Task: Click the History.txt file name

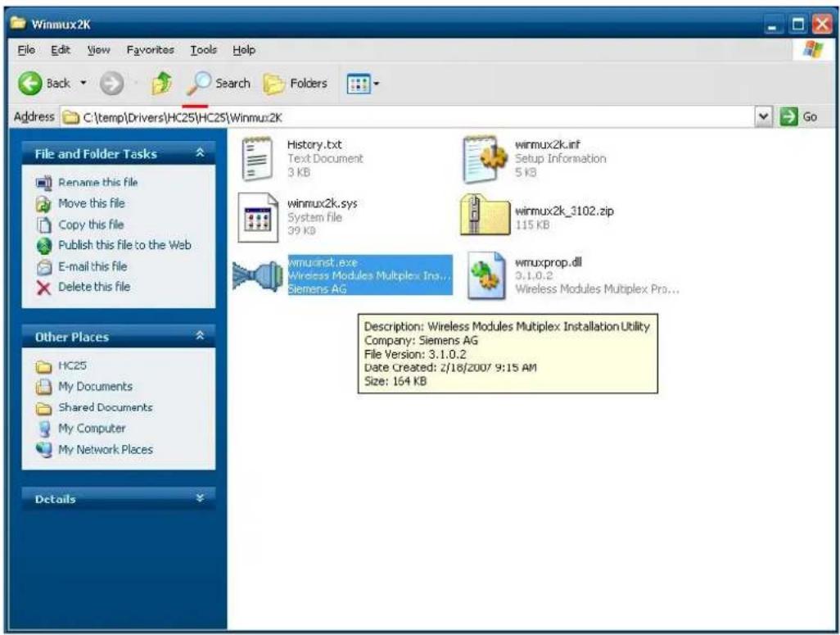Action: (314, 145)
